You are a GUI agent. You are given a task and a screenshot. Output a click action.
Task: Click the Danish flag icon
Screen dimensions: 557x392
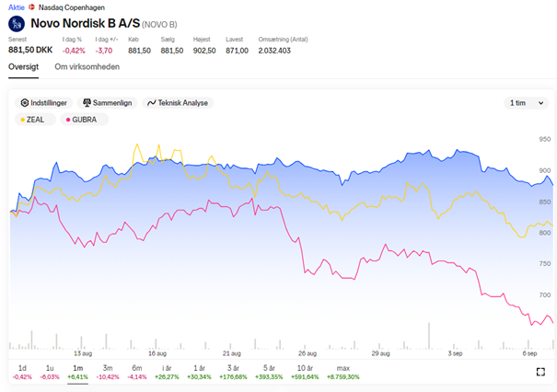pyautogui.click(x=31, y=7)
